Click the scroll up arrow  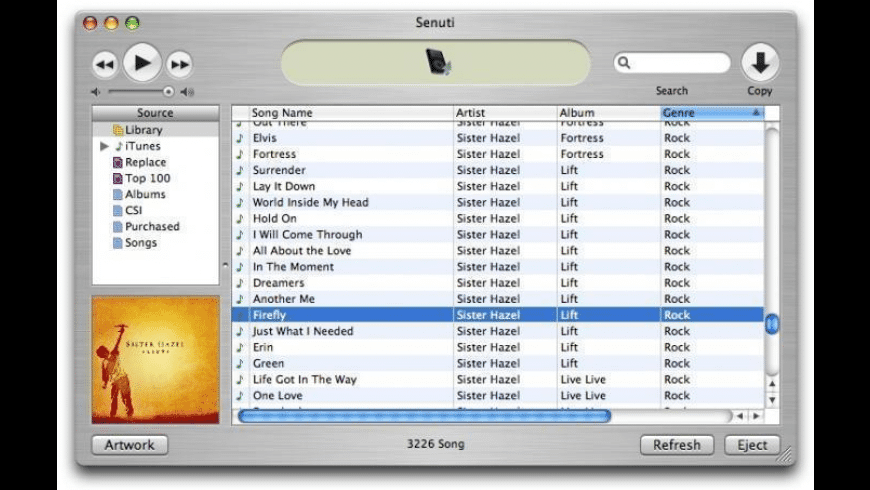pyautogui.click(x=772, y=384)
